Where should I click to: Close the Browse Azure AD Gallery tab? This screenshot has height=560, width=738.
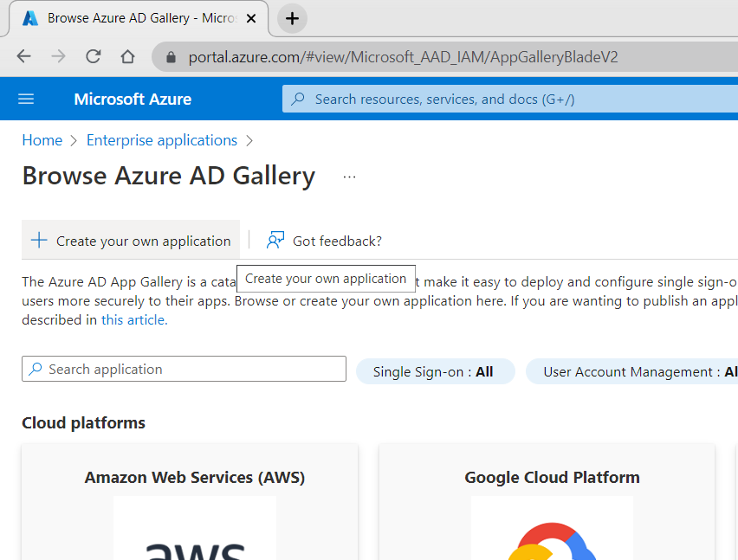[251, 18]
